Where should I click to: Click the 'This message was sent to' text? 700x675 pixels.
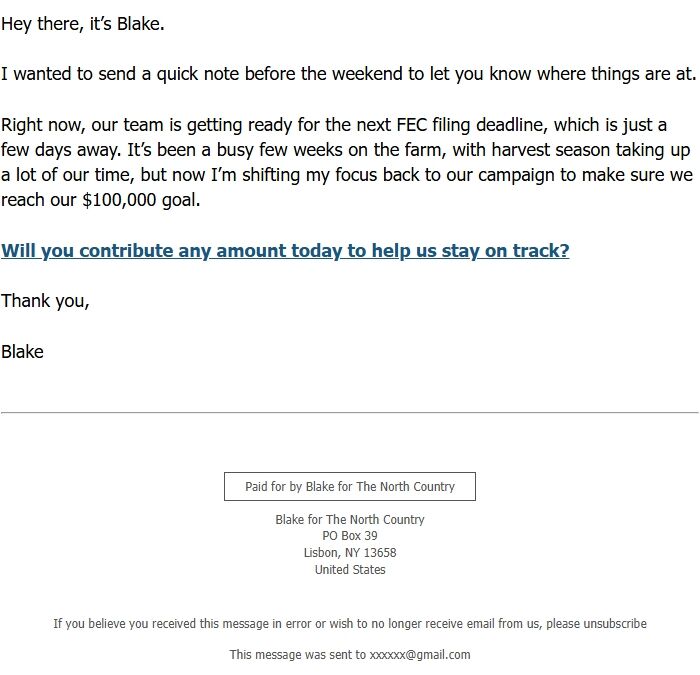tap(297, 655)
